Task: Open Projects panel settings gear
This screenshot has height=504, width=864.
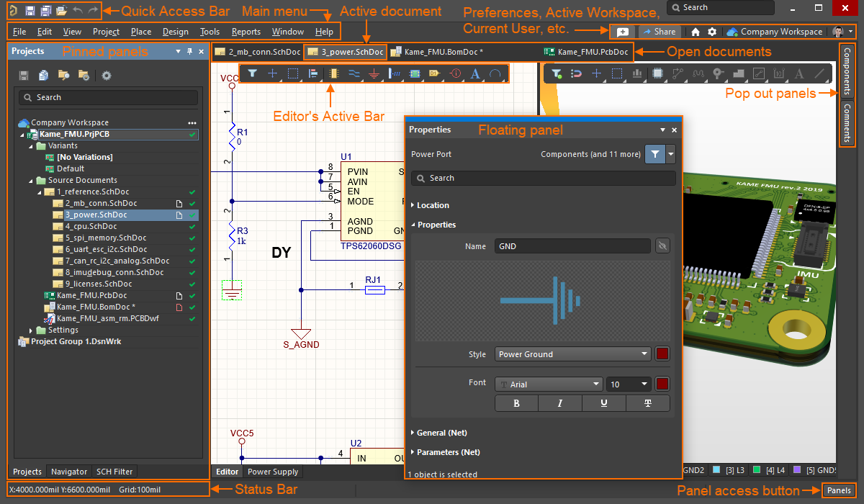Action: pos(107,76)
